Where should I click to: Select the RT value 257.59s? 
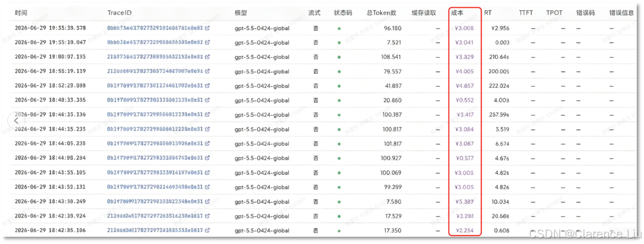[499, 115]
